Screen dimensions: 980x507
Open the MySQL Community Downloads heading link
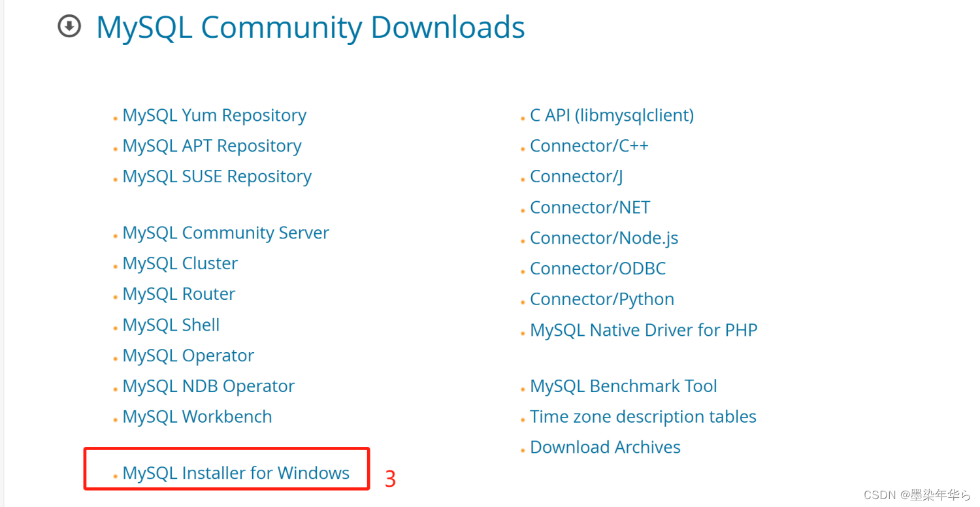coord(310,28)
